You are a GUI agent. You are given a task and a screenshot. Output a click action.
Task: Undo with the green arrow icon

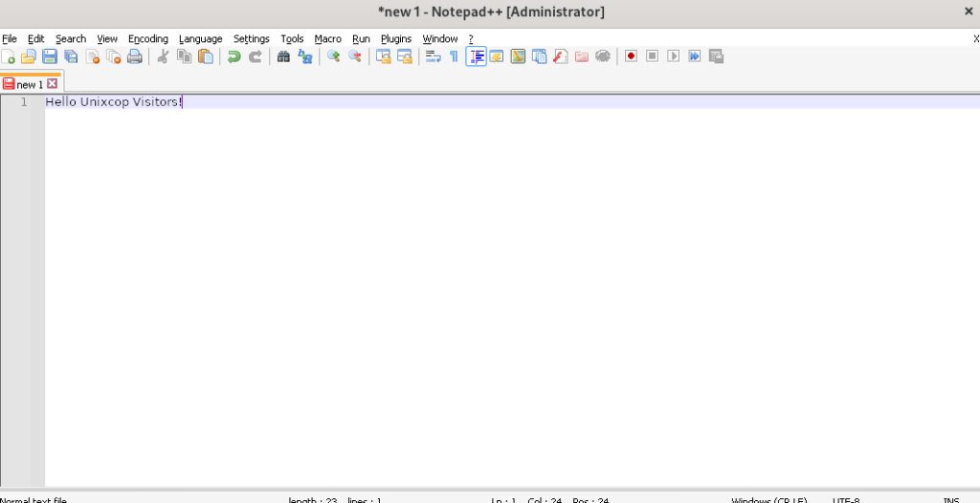[234, 56]
